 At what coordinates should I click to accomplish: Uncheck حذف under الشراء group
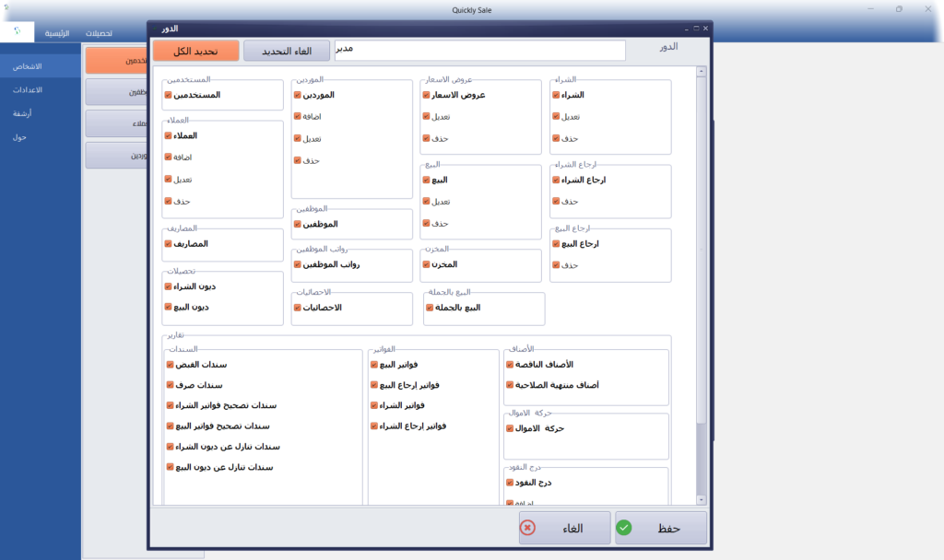(556, 138)
